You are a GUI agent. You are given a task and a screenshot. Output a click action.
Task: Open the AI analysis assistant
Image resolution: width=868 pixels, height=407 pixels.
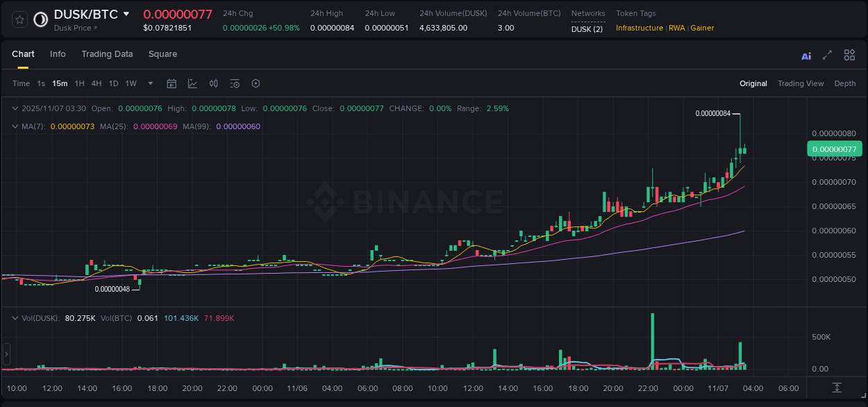point(806,55)
